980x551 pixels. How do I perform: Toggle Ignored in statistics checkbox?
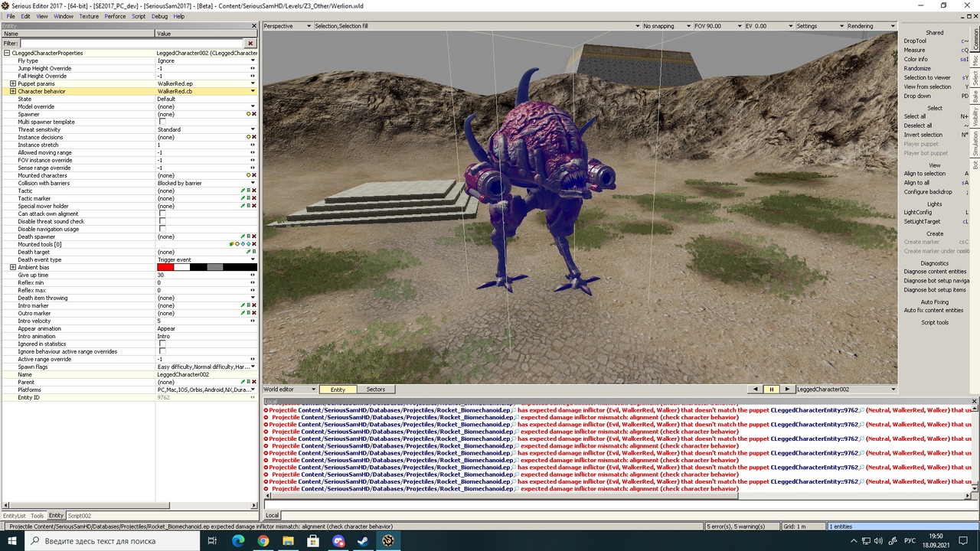(162, 344)
